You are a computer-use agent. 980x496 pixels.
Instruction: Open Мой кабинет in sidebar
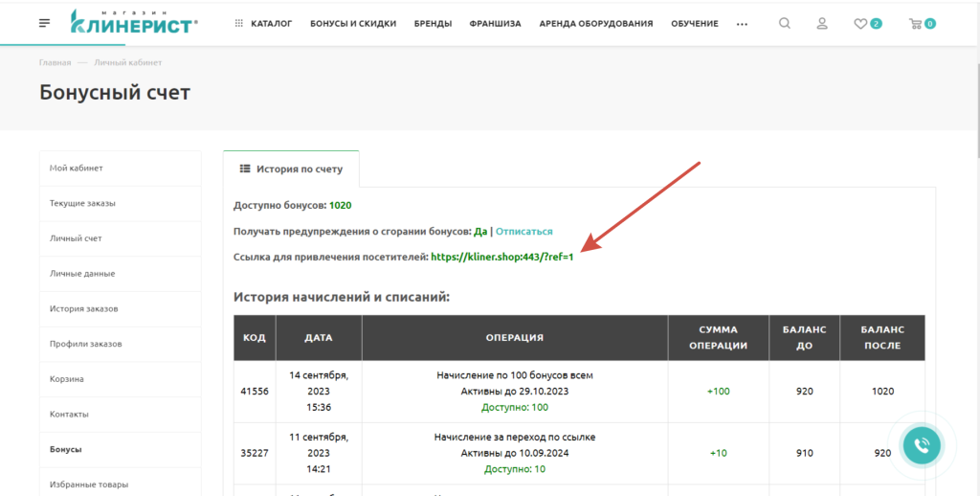120,169
